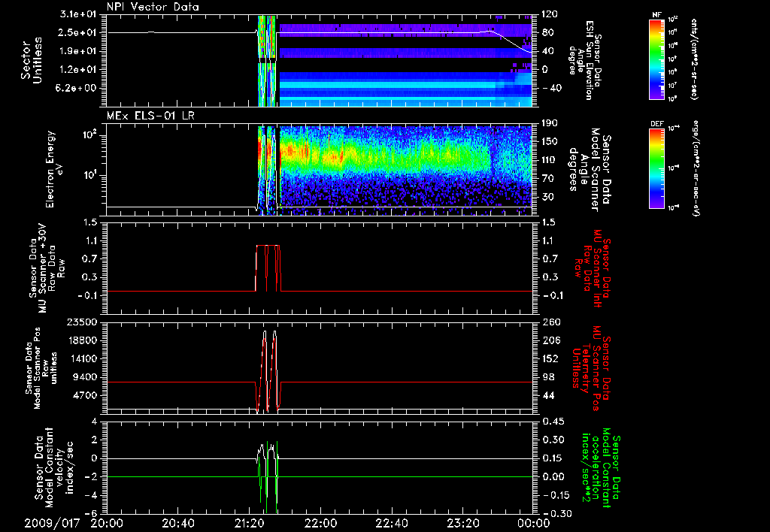The height and width of the screenshot is (532, 770).
Task: Click the '206' telemetry tick value
Action: coord(550,340)
